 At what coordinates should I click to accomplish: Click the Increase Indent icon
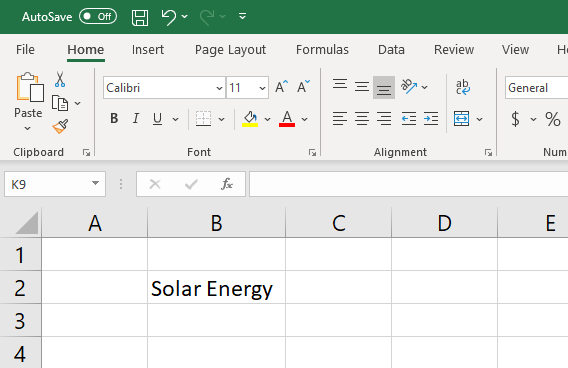(x=431, y=119)
